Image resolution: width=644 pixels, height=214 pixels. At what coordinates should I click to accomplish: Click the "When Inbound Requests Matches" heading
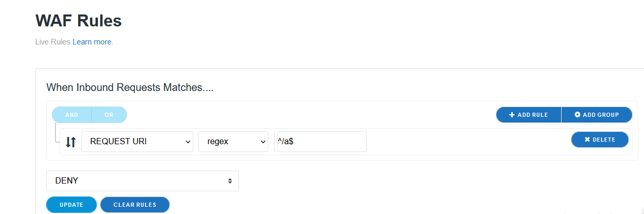(x=130, y=87)
